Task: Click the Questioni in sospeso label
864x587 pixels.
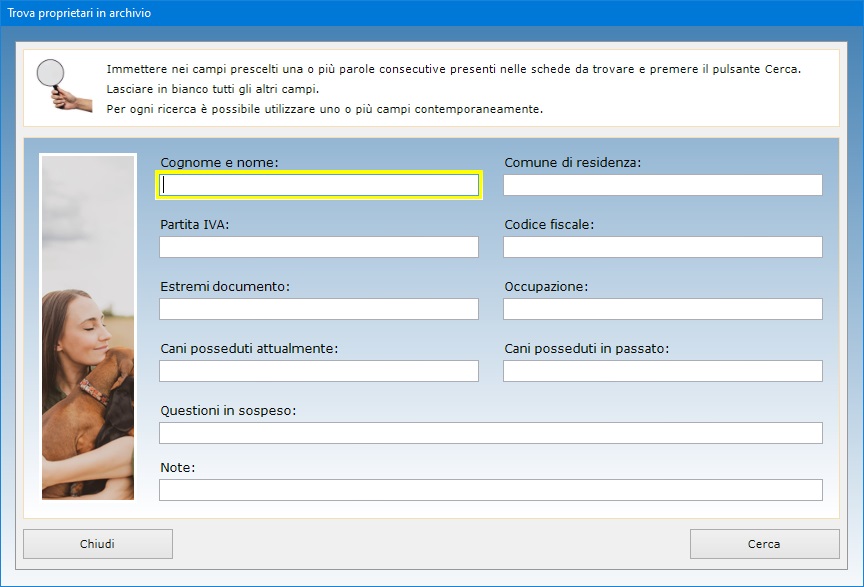Action: pyautogui.click(x=228, y=411)
